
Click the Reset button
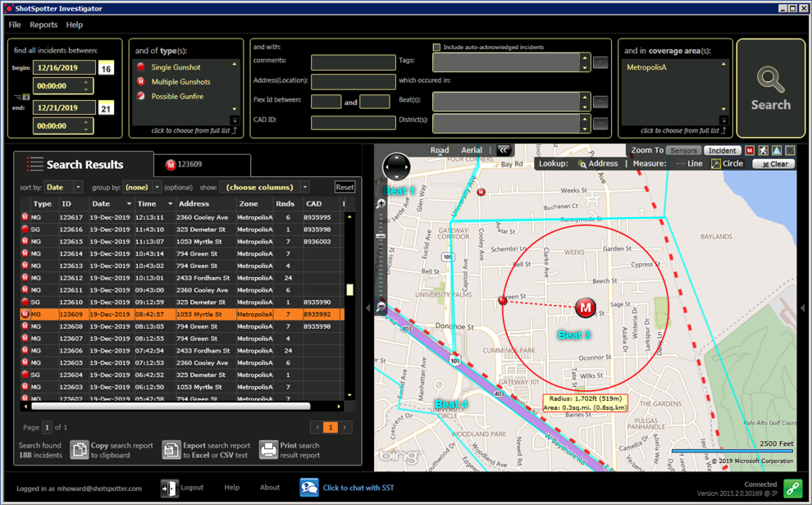click(x=344, y=187)
